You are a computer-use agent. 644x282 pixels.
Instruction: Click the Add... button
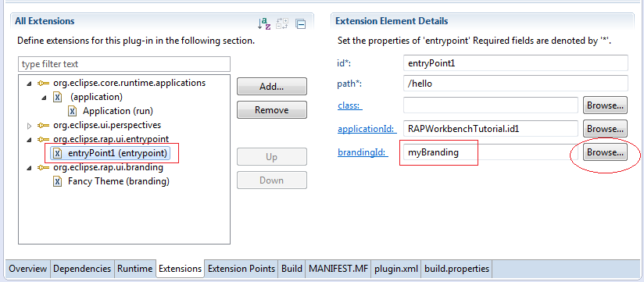[x=271, y=87]
